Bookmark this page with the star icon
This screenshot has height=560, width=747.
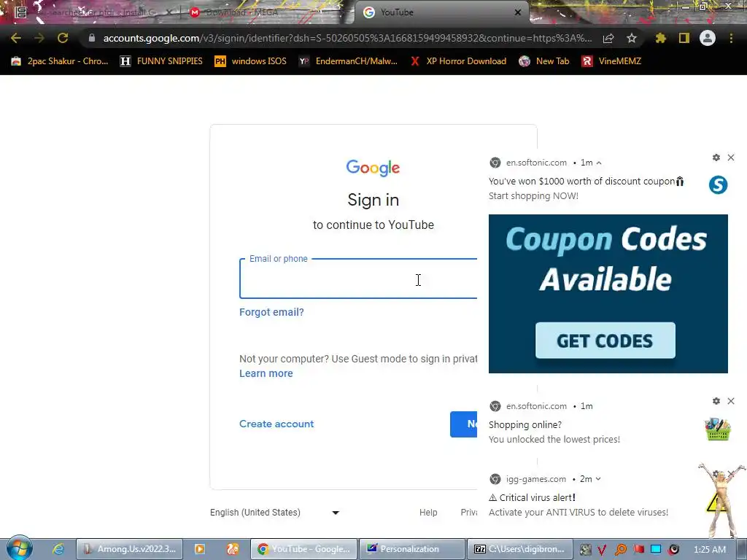pyautogui.click(x=631, y=38)
